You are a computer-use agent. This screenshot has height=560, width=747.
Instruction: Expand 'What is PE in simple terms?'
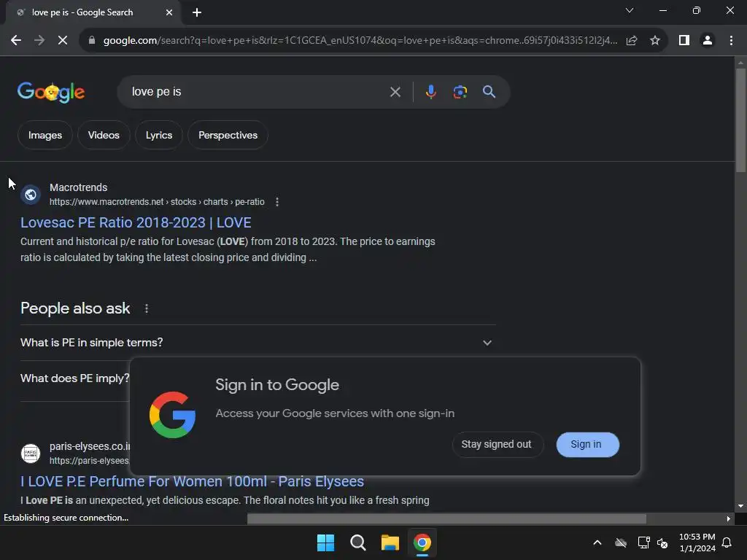(258, 343)
